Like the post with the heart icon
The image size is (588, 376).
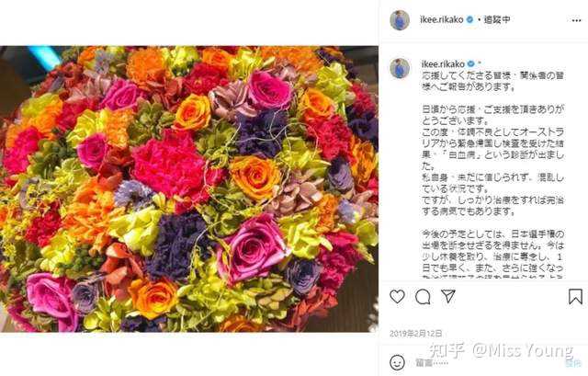(x=397, y=296)
